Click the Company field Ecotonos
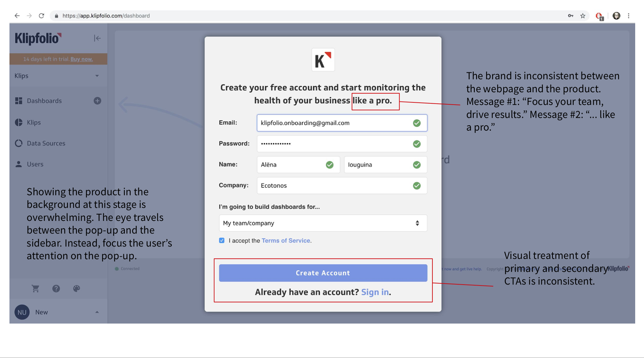This screenshot has height=358, width=644. (x=342, y=185)
